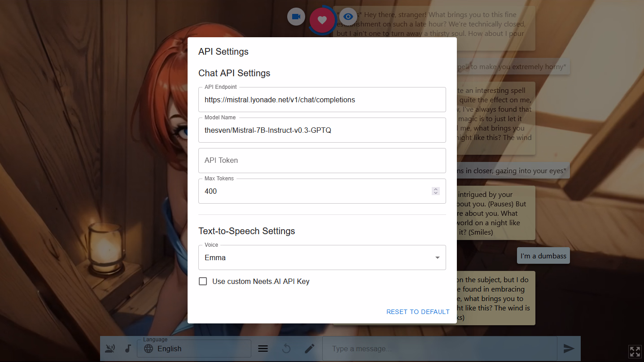This screenshot has width=644, height=362.
Task: Click the "I'm a dumbass" chat message
Action: 543,256
